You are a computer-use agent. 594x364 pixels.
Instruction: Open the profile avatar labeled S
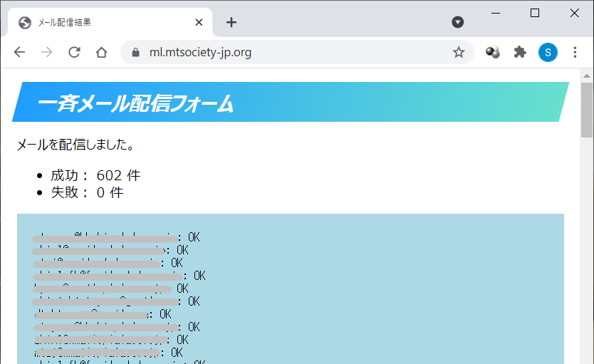tap(548, 52)
